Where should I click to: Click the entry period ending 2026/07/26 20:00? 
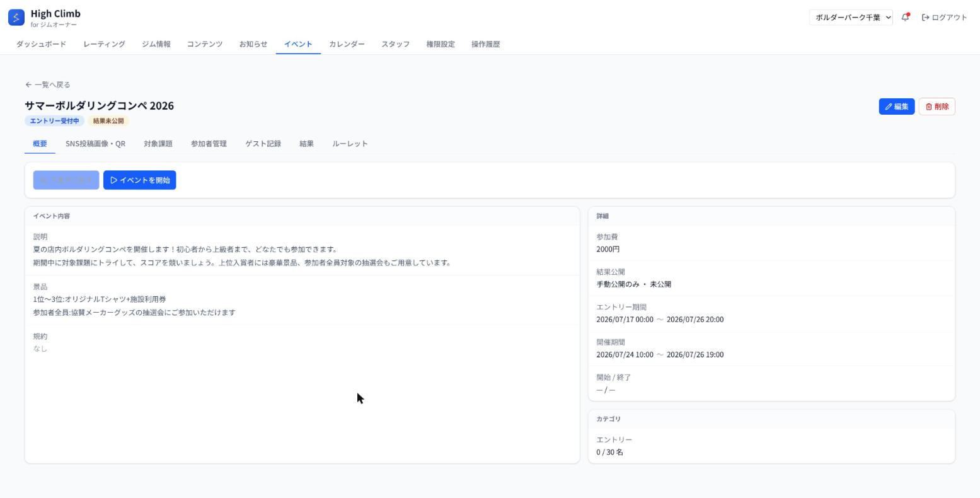point(660,320)
